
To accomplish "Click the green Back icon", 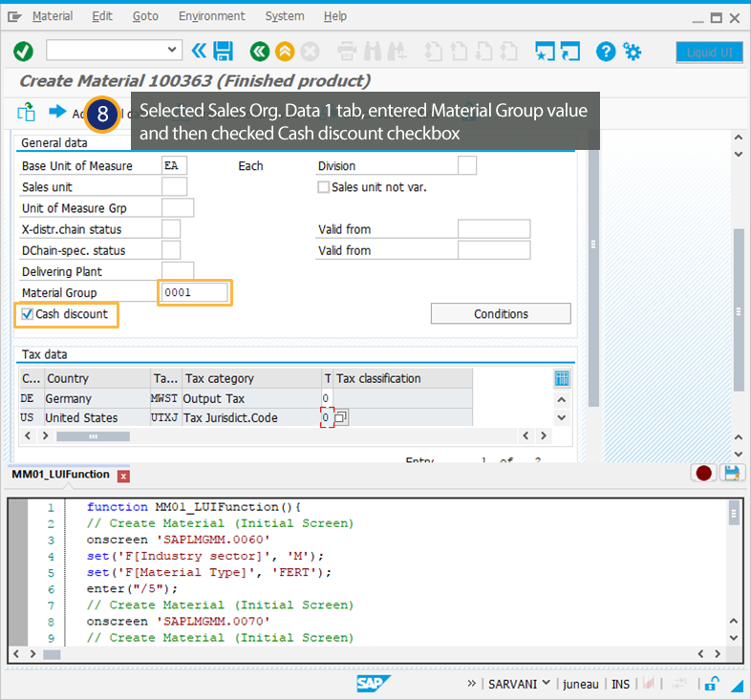I will 260,52.
